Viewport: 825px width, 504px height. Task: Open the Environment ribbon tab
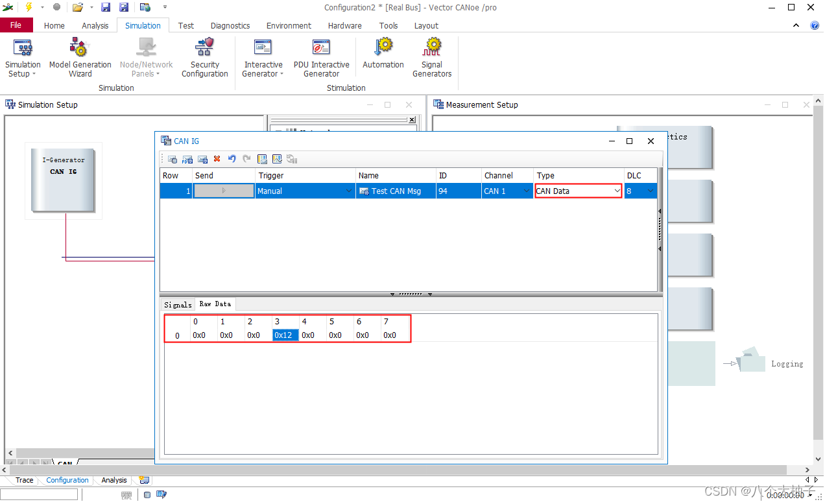click(x=289, y=25)
